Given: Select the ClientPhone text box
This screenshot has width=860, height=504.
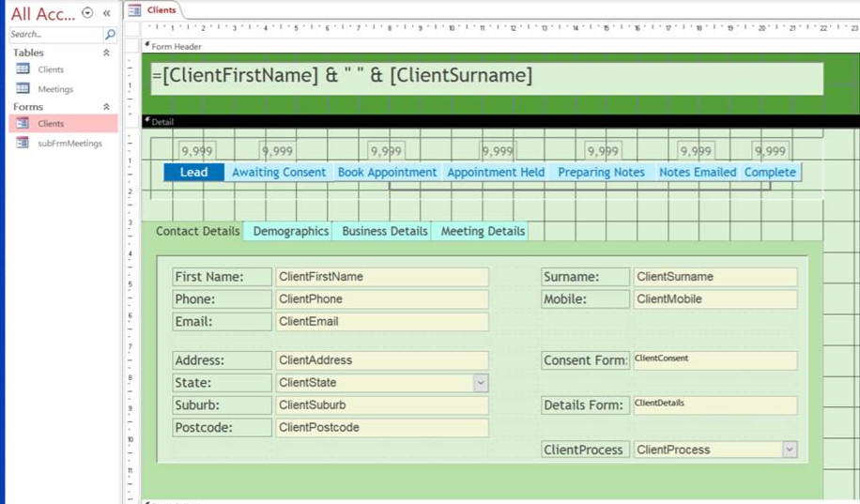Looking at the screenshot, I should coord(382,299).
